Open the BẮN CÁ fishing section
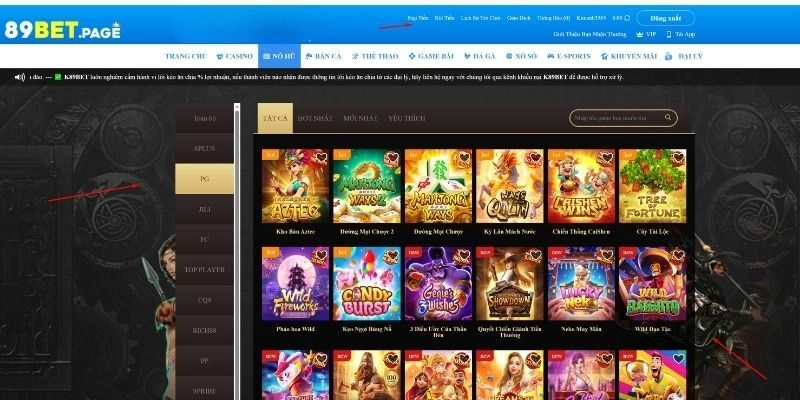800x400 pixels. click(323, 56)
